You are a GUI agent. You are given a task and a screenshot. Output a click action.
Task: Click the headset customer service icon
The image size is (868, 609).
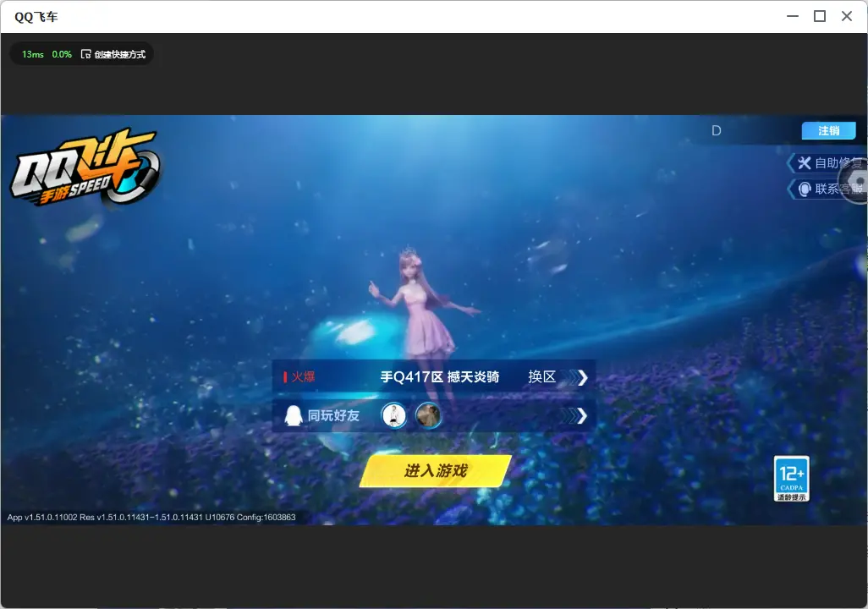(805, 189)
